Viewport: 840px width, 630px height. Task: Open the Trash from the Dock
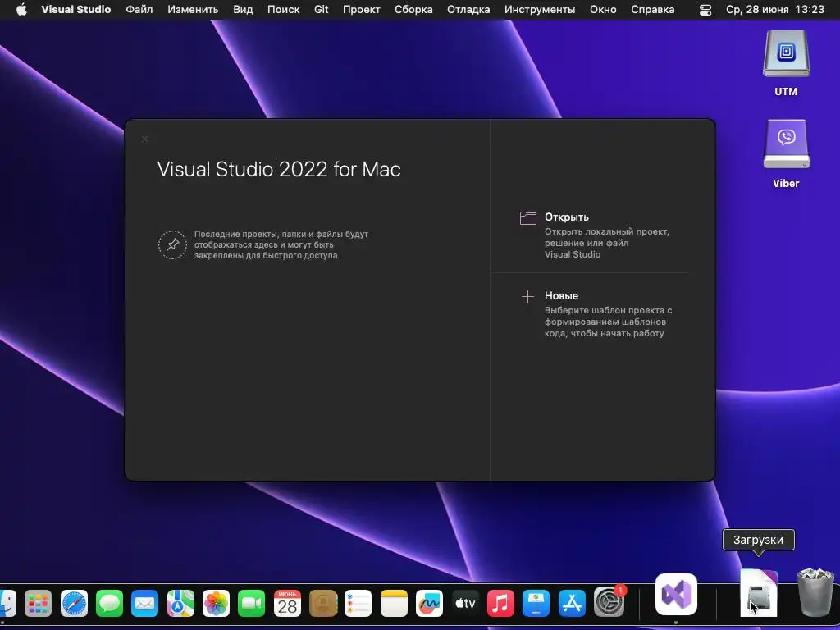point(815,594)
